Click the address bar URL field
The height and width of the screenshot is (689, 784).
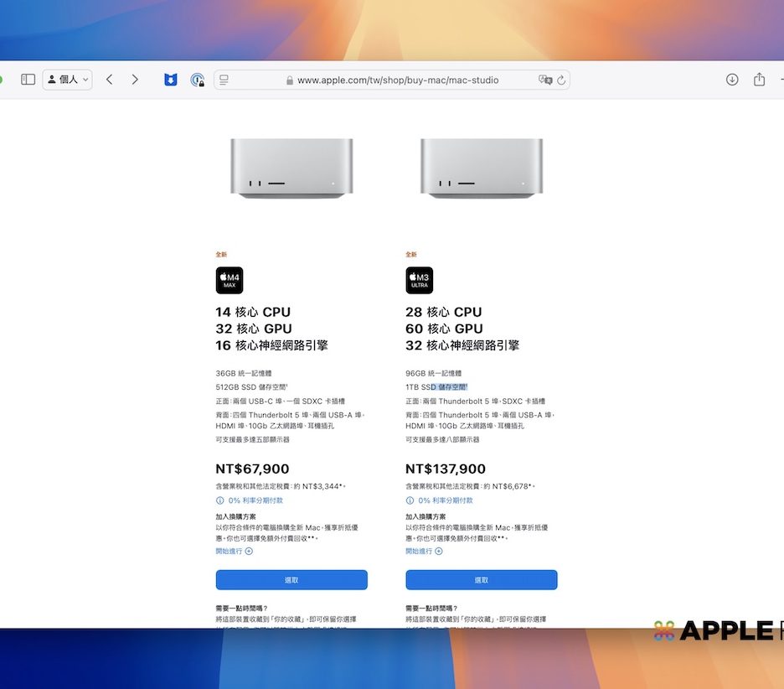(x=397, y=80)
